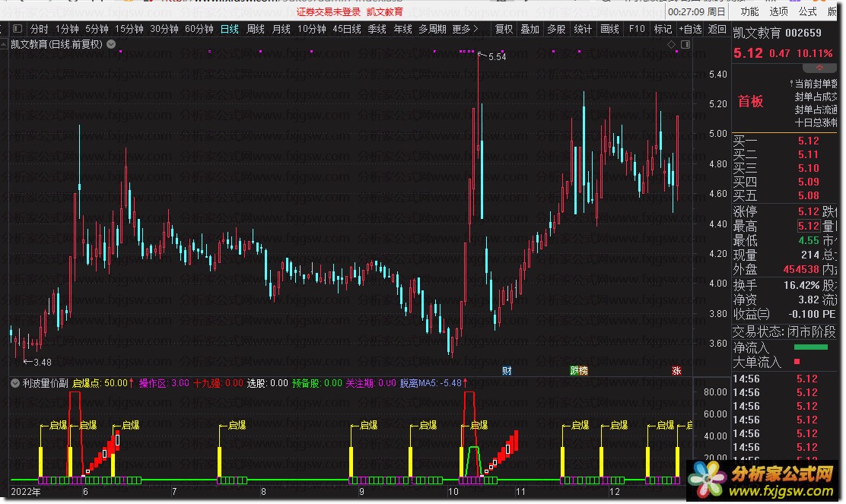Image resolution: width=846 pixels, height=504 pixels.
Task: Switch to the 45日线 period tab
Action: click(347, 29)
